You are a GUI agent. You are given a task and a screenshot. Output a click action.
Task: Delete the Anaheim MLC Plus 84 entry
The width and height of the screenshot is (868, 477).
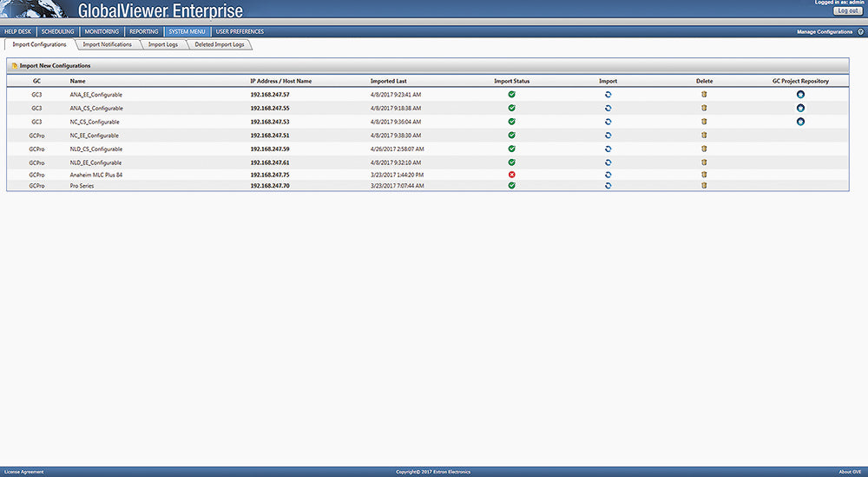point(704,174)
